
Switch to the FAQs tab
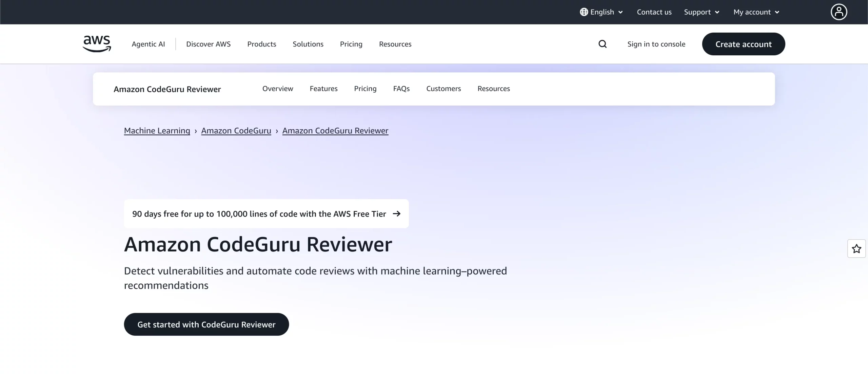point(401,89)
